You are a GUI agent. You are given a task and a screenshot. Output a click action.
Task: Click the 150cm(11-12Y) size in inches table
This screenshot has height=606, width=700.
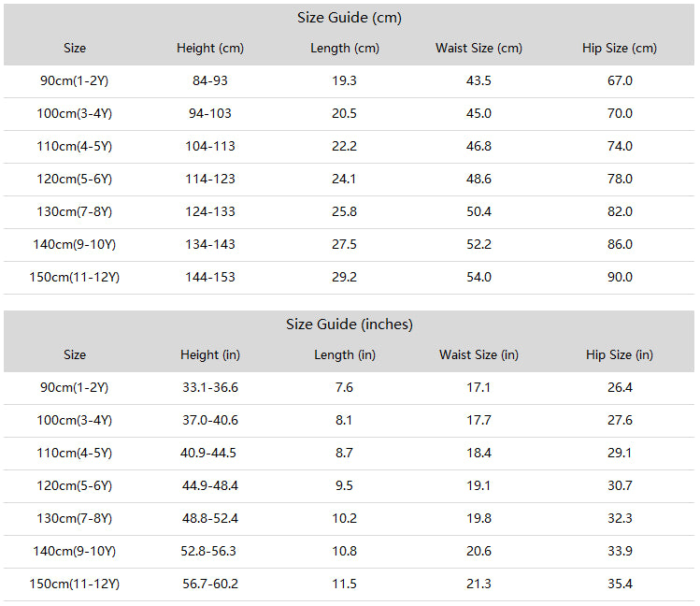point(75,584)
